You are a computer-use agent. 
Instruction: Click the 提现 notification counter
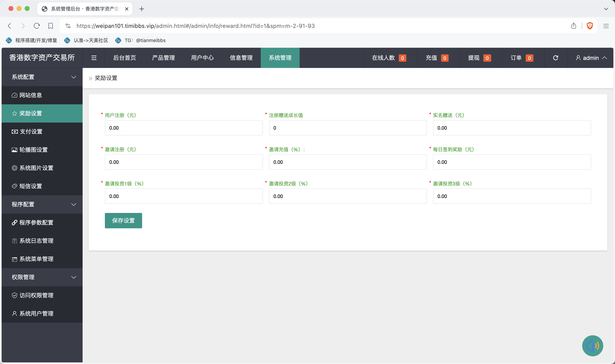(x=480, y=58)
